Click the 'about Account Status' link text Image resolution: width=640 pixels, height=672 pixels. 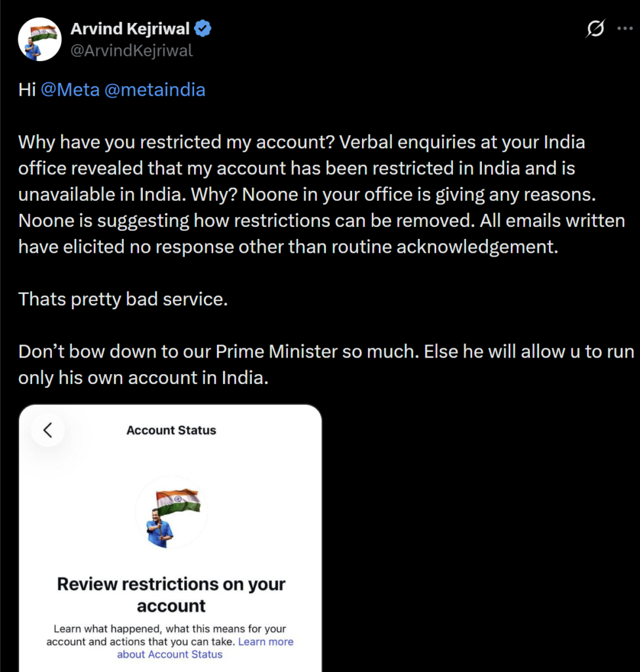170,654
